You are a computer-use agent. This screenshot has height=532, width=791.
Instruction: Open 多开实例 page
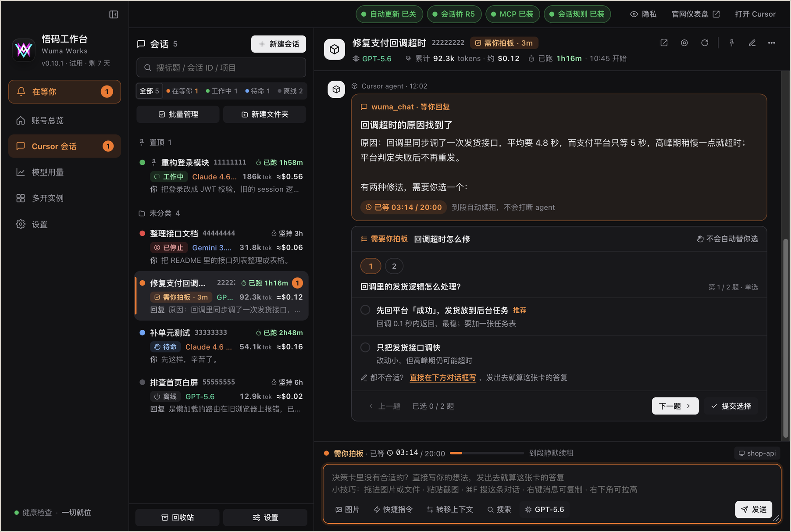[64, 198]
